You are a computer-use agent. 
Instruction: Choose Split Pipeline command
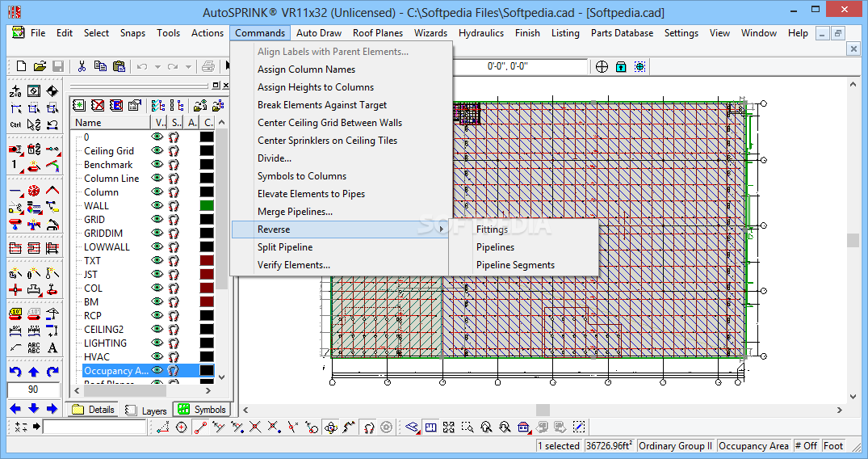tap(285, 247)
